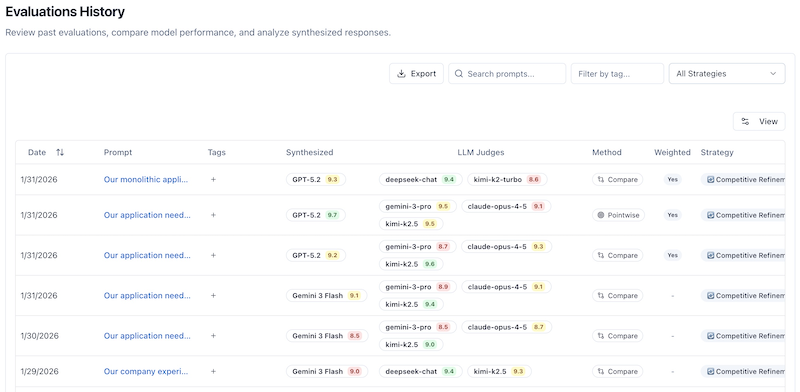
Task: Open the View options button
Action: click(759, 121)
